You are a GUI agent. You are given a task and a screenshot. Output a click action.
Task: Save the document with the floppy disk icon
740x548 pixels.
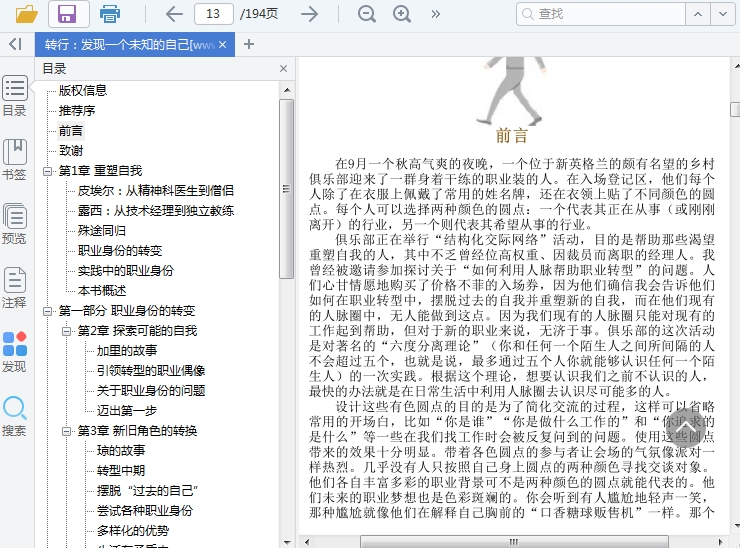click(x=68, y=14)
